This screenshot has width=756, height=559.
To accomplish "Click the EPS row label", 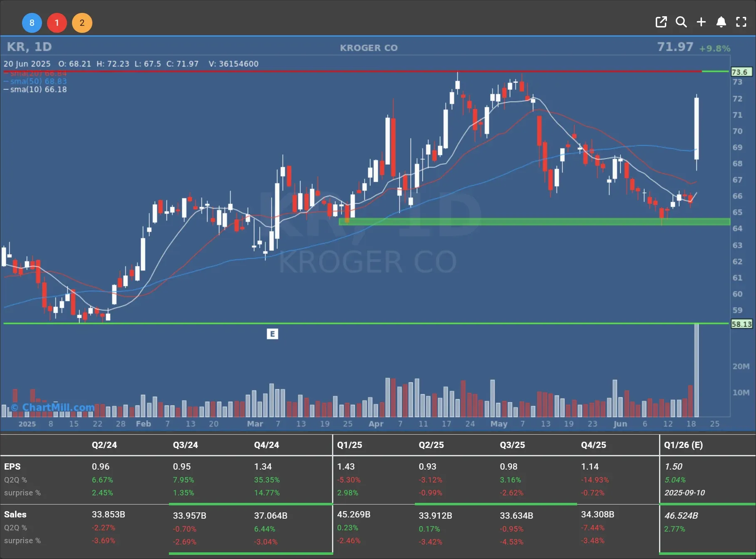I will (12, 467).
